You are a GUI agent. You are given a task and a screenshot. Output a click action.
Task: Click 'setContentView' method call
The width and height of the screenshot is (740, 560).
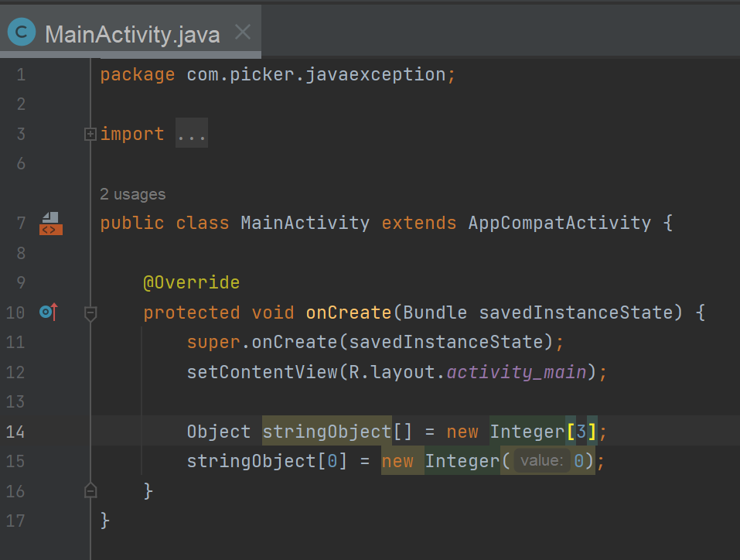tap(262, 372)
